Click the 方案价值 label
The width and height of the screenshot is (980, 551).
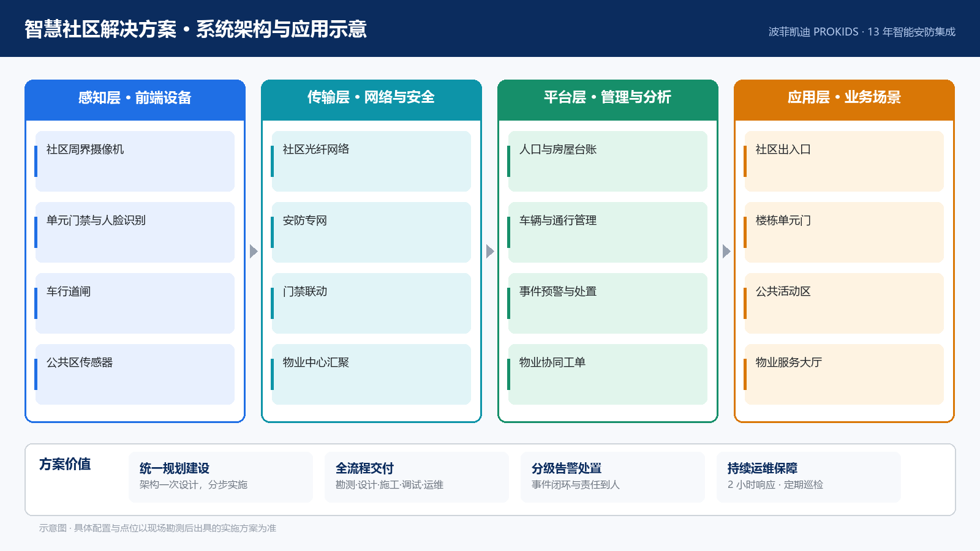click(x=65, y=464)
